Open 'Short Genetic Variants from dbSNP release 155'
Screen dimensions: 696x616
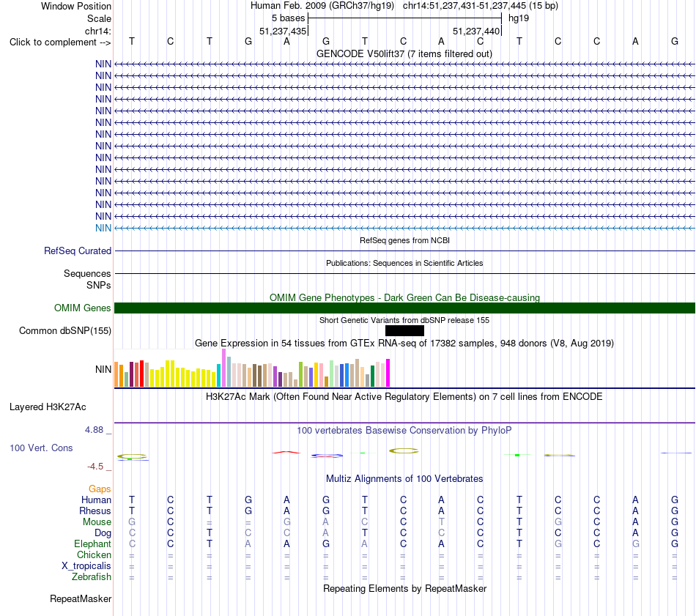(x=404, y=320)
